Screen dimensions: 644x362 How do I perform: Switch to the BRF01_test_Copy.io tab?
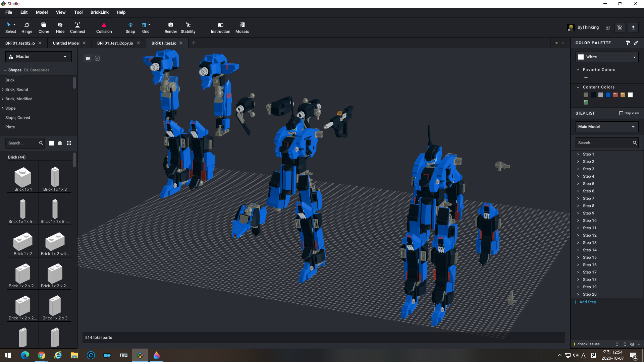click(115, 43)
